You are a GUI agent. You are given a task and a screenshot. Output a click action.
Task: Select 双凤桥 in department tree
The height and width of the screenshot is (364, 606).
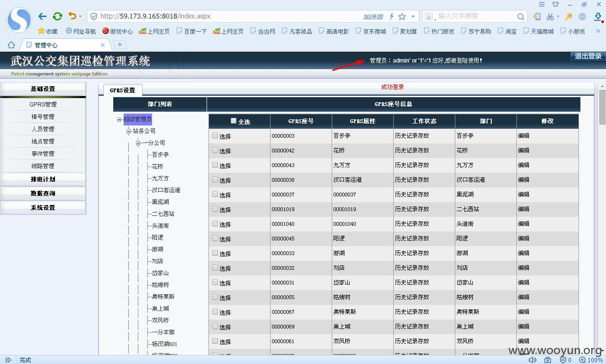click(160, 320)
